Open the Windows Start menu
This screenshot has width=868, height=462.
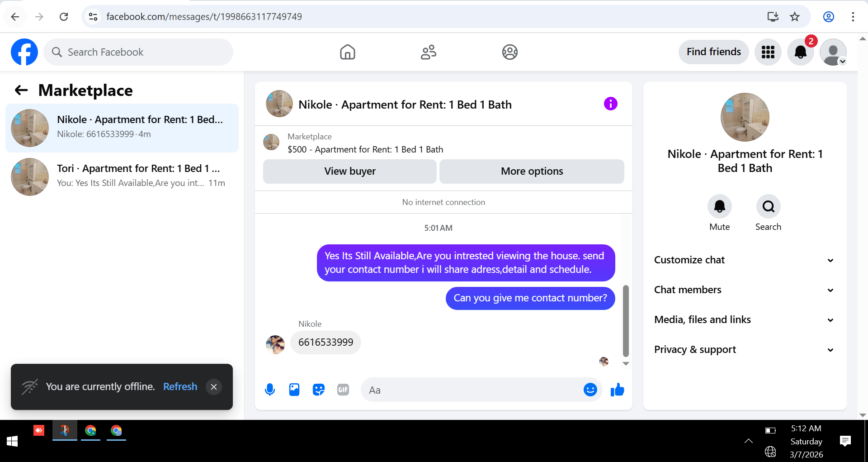coord(12,441)
